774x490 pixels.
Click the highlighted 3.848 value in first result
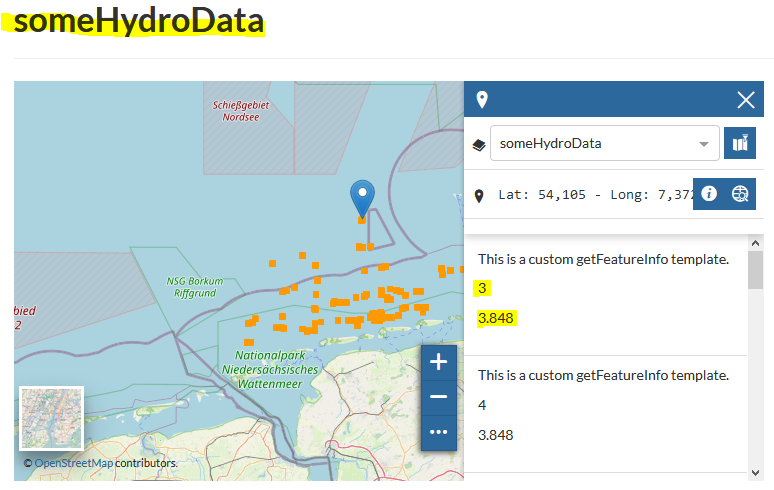[496, 318]
